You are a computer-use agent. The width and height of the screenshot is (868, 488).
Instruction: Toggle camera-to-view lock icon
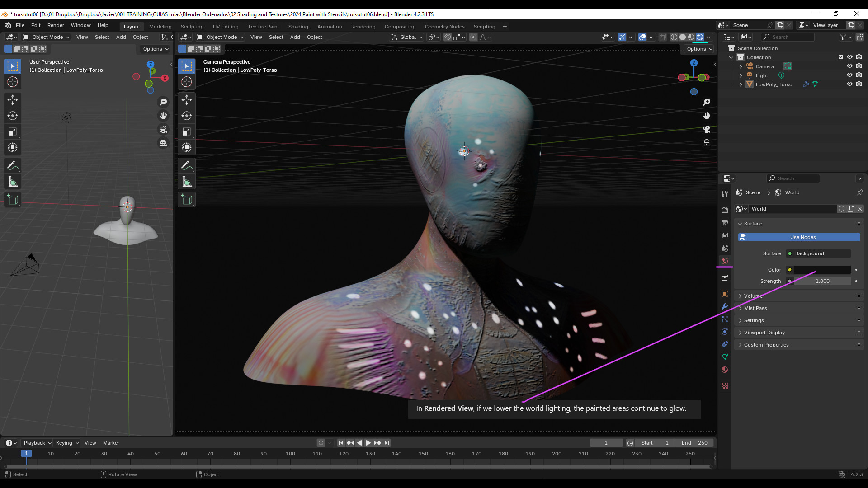707,143
